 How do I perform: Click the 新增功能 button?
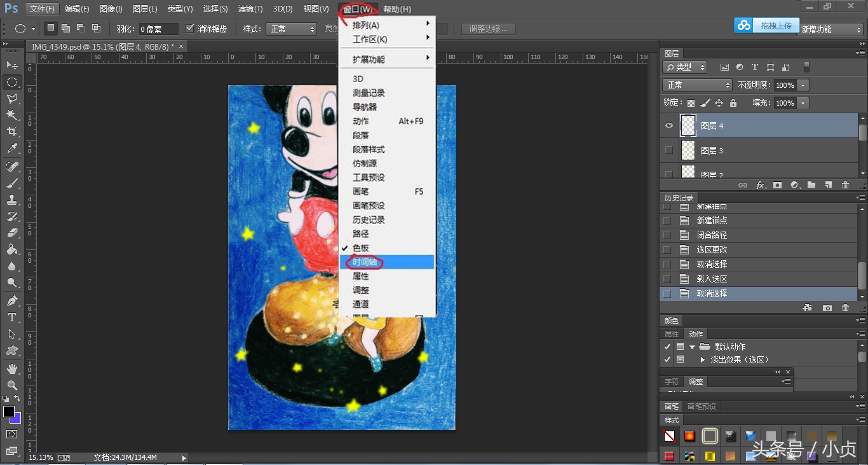pos(830,28)
